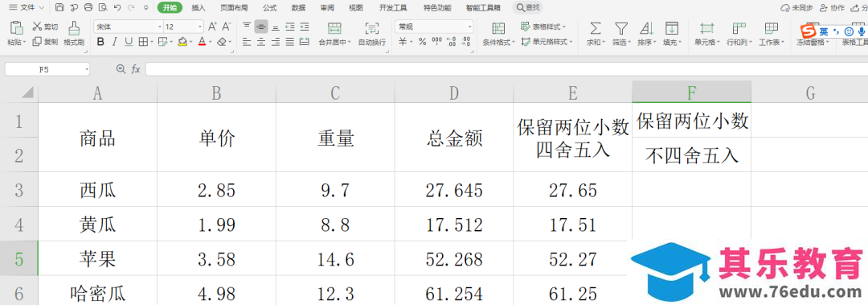Image resolution: width=868 pixels, height=305 pixels.
Task: Click the 条件格式 conditional formatting icon
Action: coord(498,29)
